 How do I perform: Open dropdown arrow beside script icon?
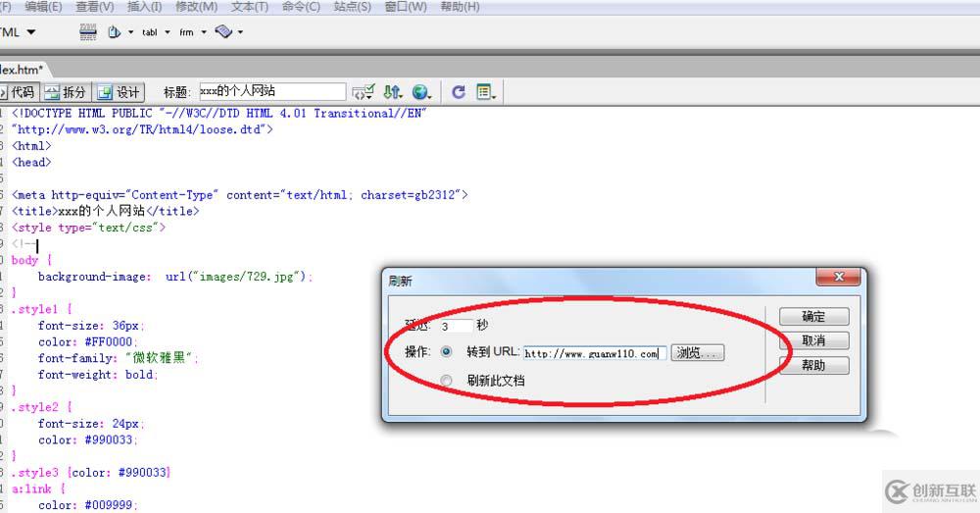click(x=240, y=32)
